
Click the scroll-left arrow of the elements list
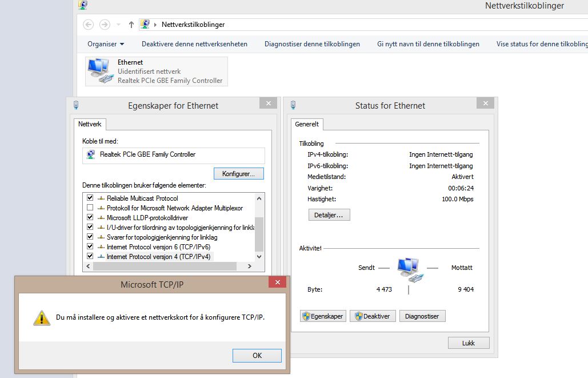pyautogui.click(x=89, y=266)
